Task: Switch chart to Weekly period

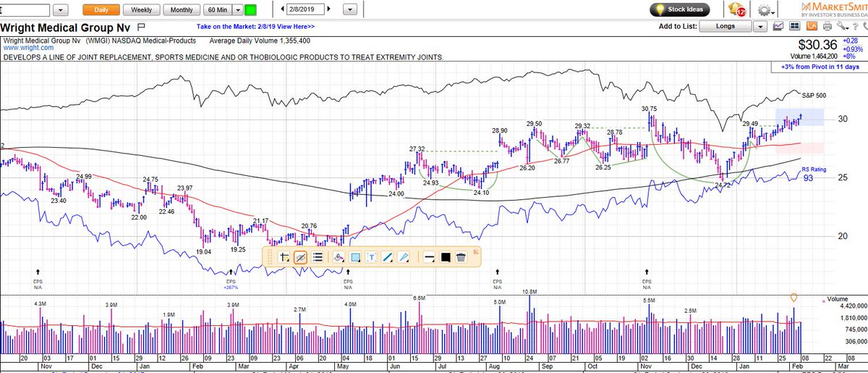Action: pyautogui.click(x=141, y=10)
